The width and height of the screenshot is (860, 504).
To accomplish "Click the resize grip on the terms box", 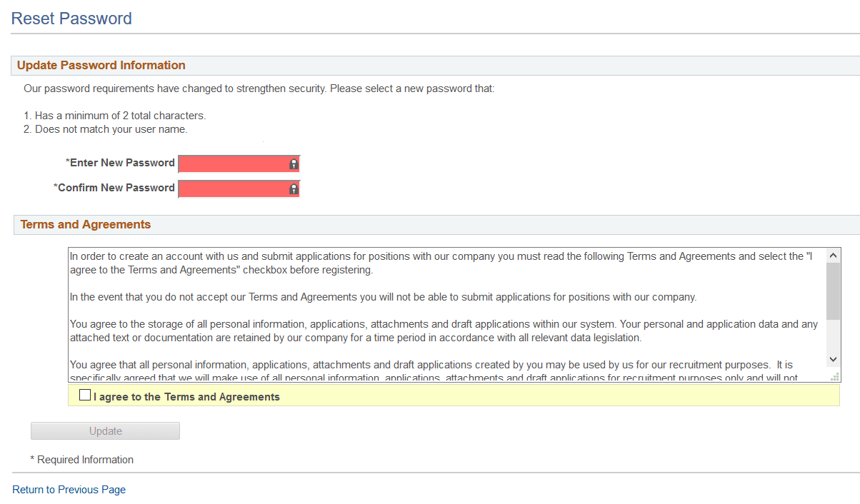I will [x=834, y=376].
